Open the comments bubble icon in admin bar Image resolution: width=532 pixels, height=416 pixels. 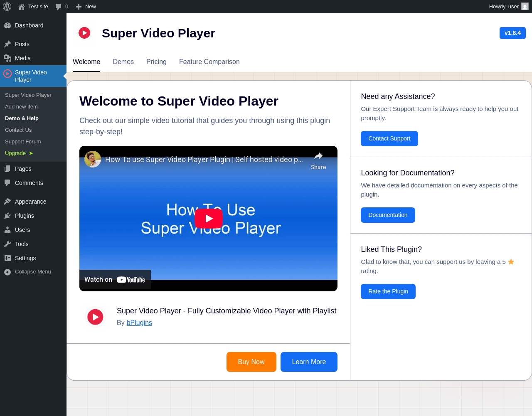pos(59,7)
